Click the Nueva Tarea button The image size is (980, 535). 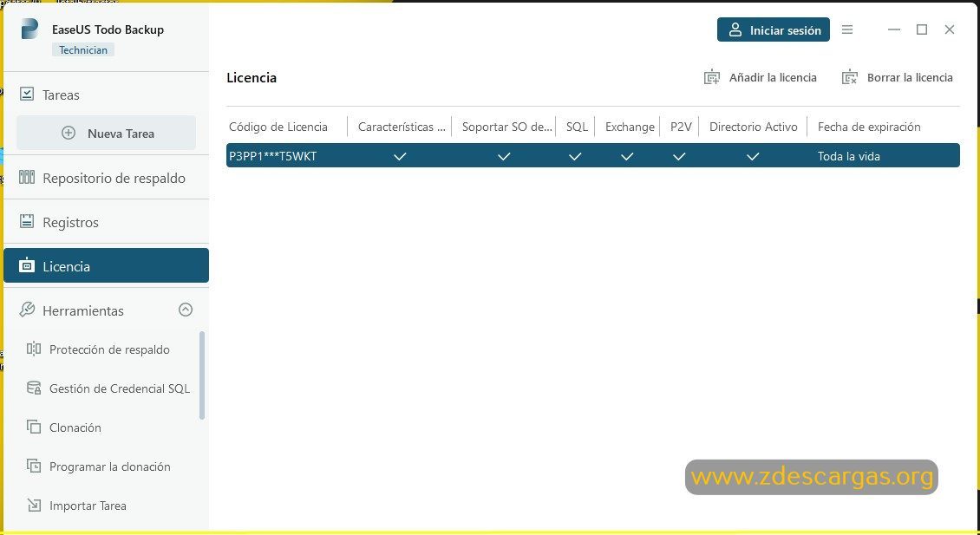point(107,134)
